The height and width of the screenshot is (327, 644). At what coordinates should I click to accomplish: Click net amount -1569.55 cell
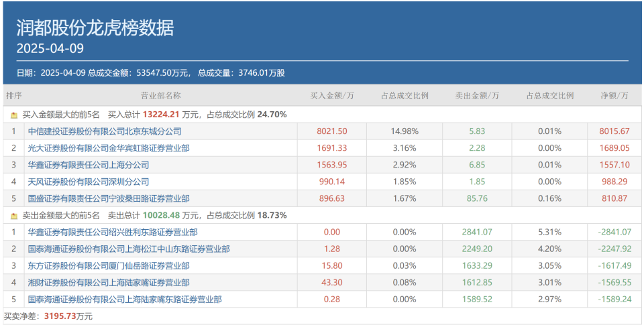[x=614, y=283]
